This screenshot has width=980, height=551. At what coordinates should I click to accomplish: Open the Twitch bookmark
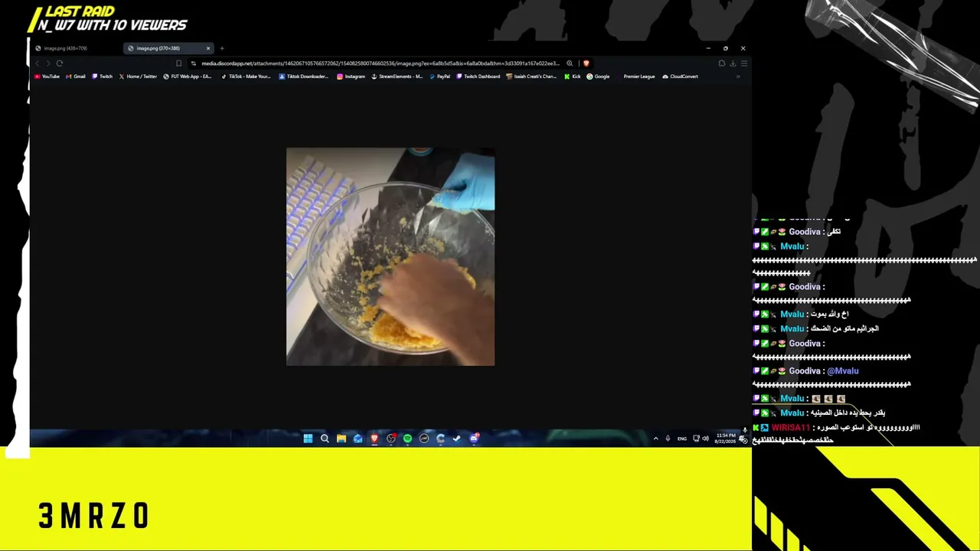102,77
